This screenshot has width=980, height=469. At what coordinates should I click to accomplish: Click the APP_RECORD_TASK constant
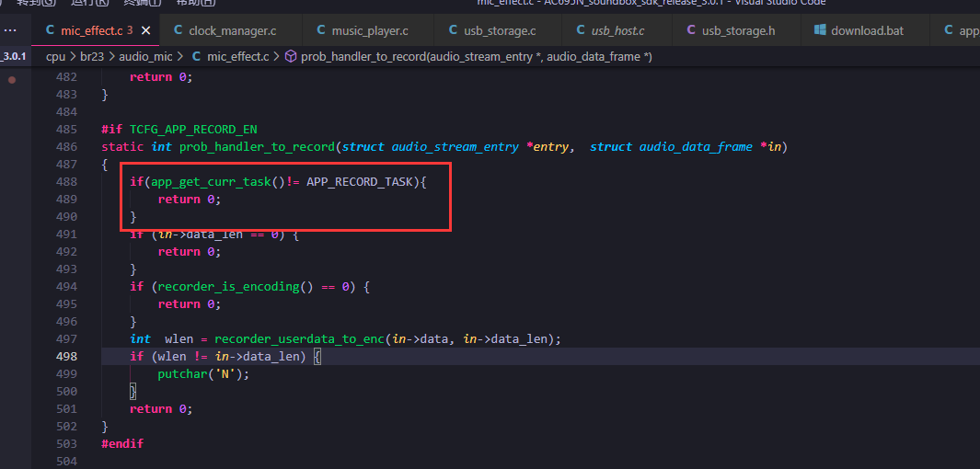point(360,182)
